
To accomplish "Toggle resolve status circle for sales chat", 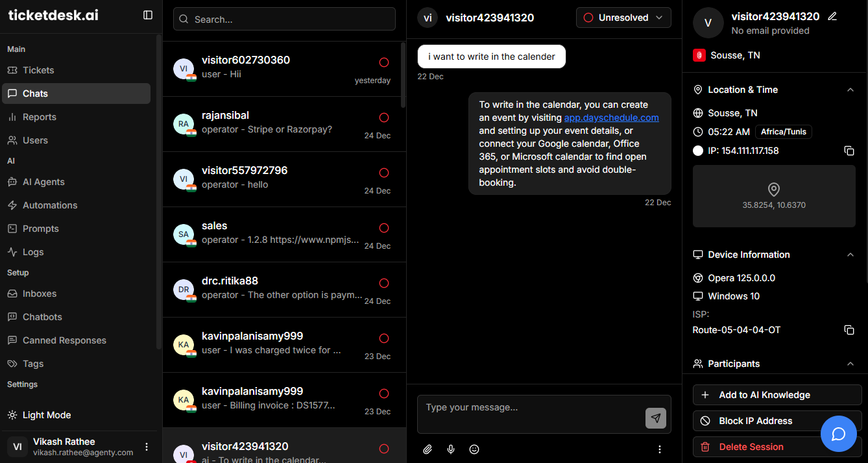I will click(x=383, y=228).
